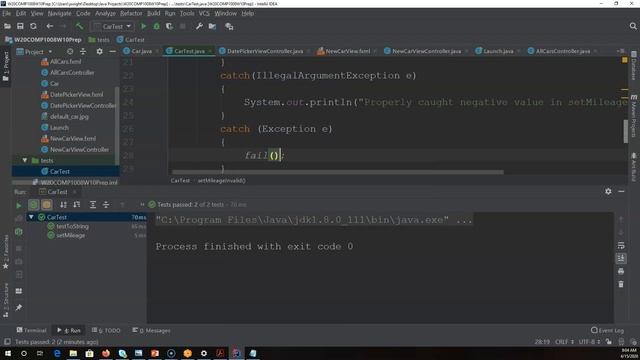This screenshot has width=640, height=360.
Task: Toggle scroll to end of console
Action: click(x=621, y=258)
